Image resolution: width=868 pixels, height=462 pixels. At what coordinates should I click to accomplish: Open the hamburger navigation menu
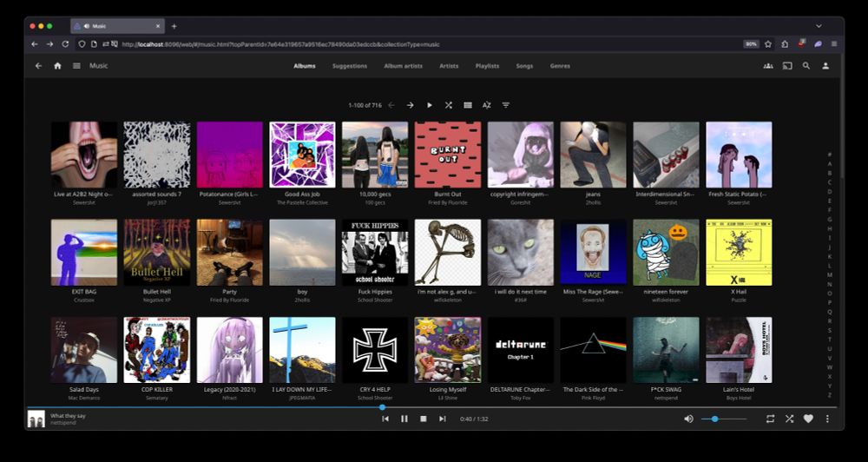click(76, 66)
